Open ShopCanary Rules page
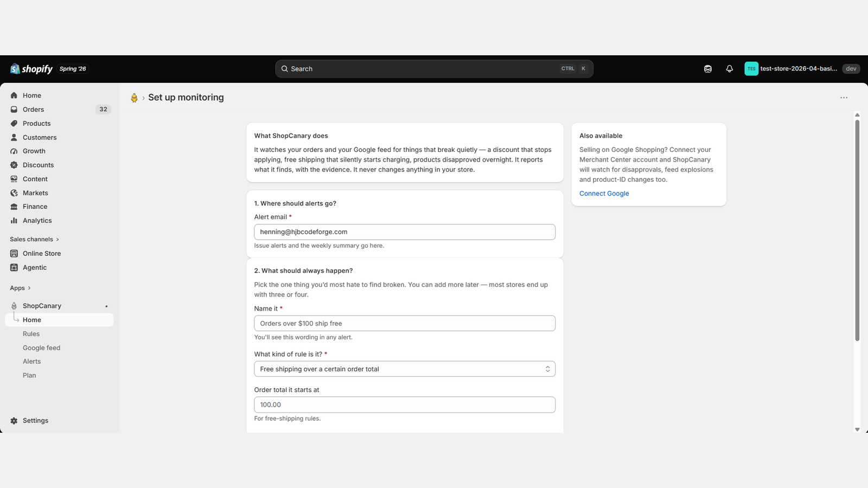This screenshot has width=868, height=488. (x=31, y=334)
